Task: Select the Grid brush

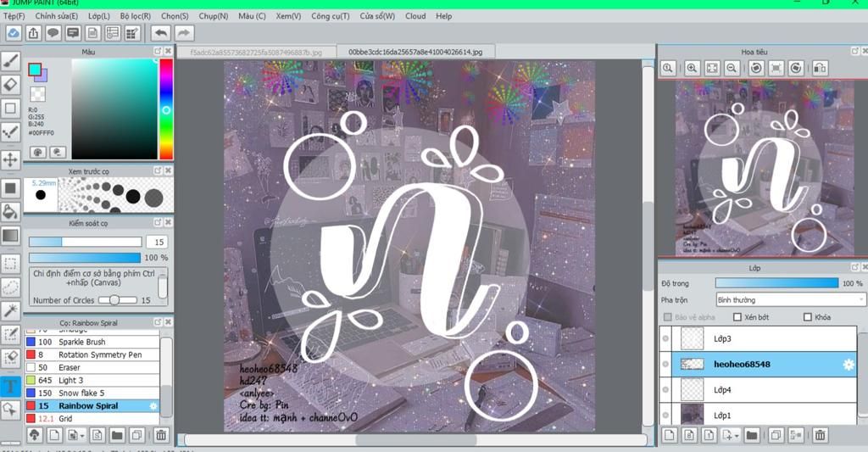Action: point(92,418)
